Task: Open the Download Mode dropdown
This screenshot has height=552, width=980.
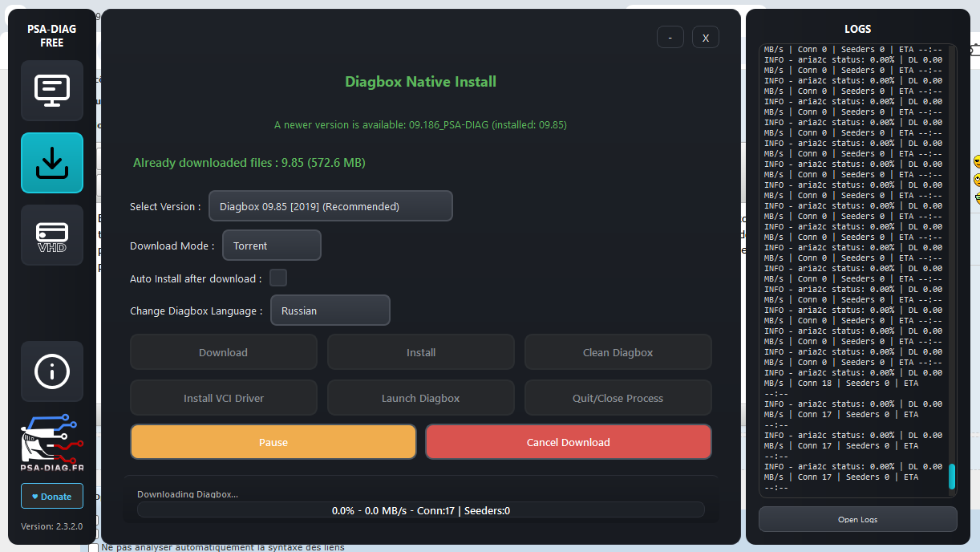Action: pos(272,246)
